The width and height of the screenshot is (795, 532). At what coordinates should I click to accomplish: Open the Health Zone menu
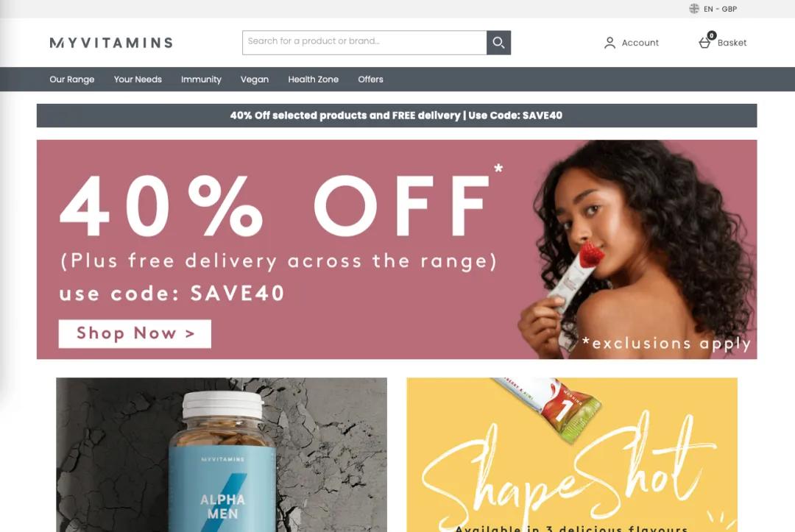coord(314,79)
